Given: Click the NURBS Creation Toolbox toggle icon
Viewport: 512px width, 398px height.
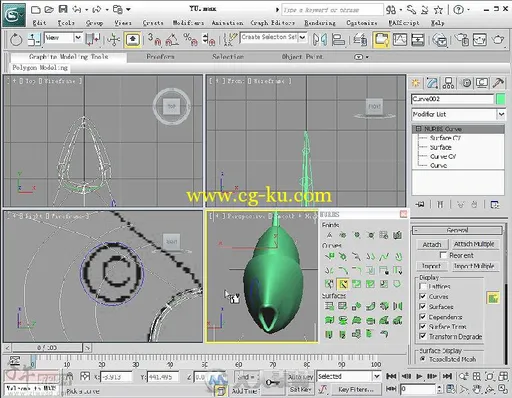Looking at the screenshot, I should (x=493, y=298).
